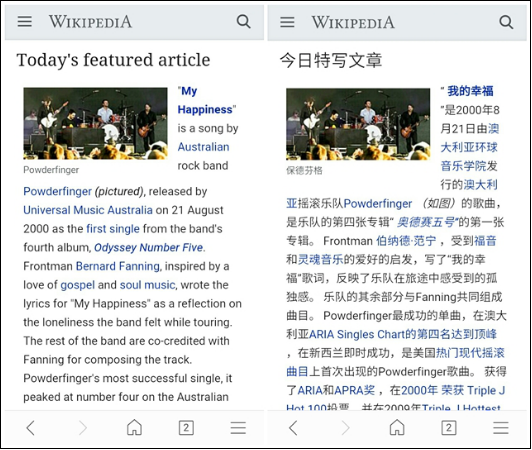Screen dimensions: 532x450
Task: Open the Universal Music Australia link
Action: pos(88,210)
